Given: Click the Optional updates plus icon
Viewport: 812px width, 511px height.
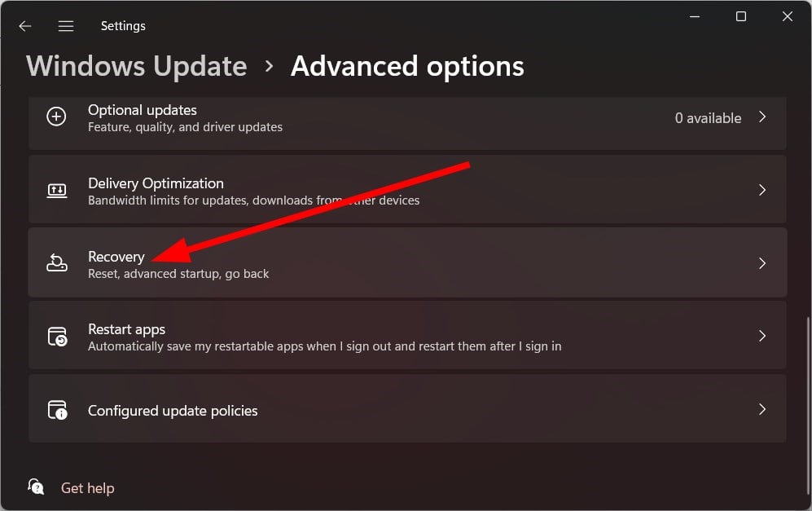Looking at the screenshot, I should [56, 117].
